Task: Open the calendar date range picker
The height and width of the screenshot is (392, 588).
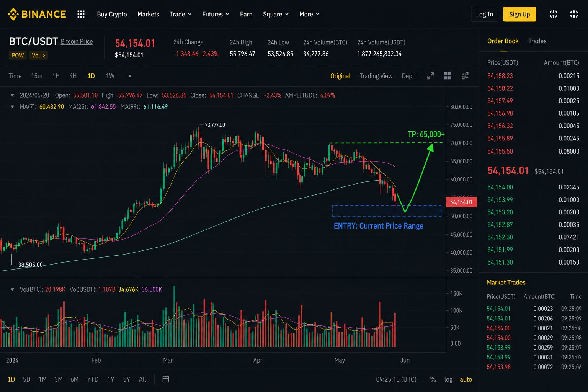Action: tap(166, 379)
